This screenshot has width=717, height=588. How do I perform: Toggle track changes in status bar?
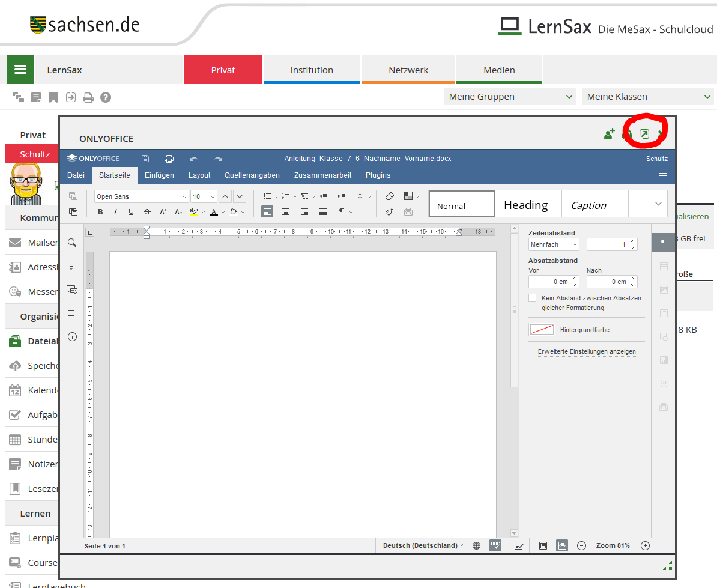pos(519,545)
